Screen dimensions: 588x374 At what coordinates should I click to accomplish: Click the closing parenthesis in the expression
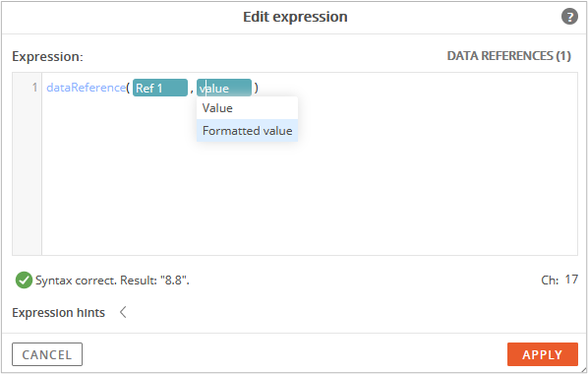(x=256, y=88)
